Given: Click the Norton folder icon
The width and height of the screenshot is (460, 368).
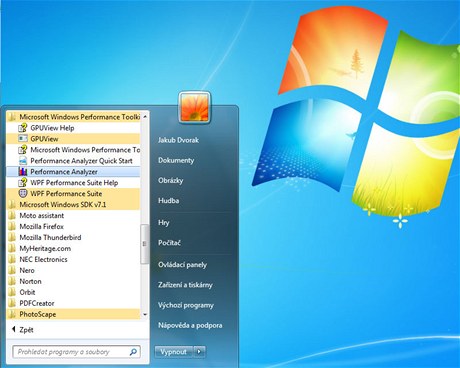Looking at the screenshot, I should pos(12,281).
